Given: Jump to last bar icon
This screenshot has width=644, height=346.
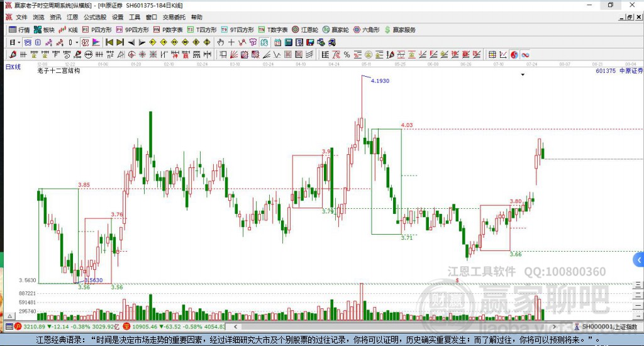Looking at the screenshot, I should point(120,42).
